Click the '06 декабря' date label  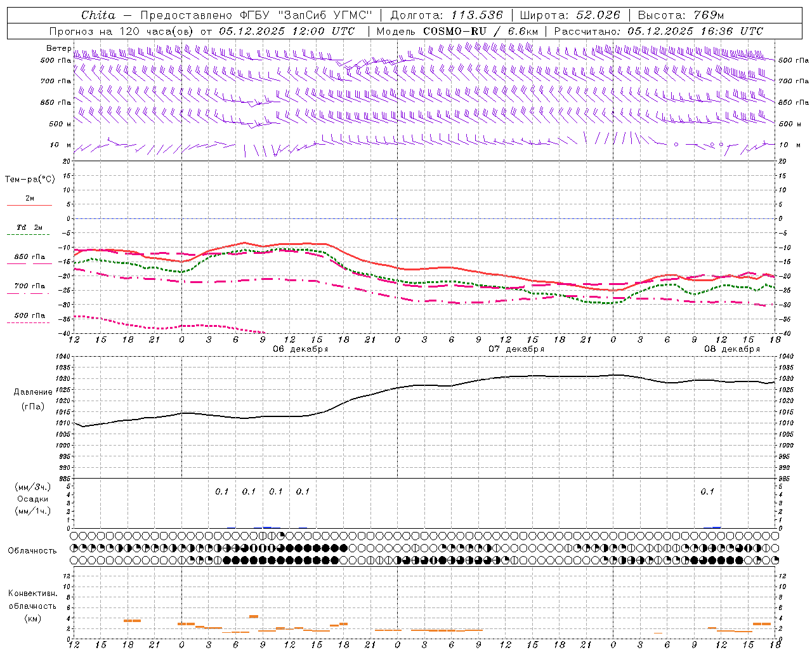tap(300, 349)
